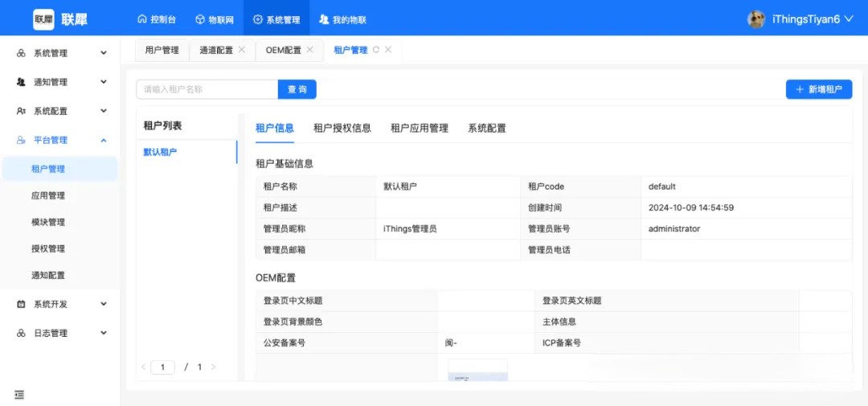The image size is (868, 406).
Task: Select 默认租户 in tenant list
Action: tap(161, 152)
